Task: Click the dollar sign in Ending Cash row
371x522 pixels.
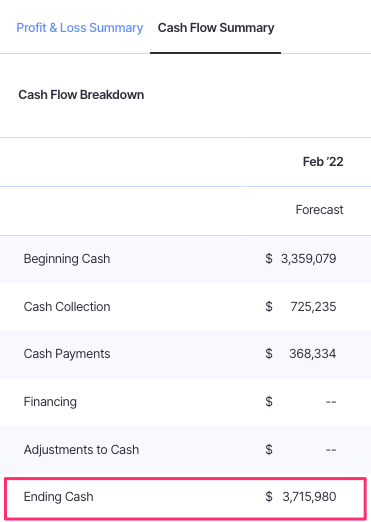Action: point(269,497)
